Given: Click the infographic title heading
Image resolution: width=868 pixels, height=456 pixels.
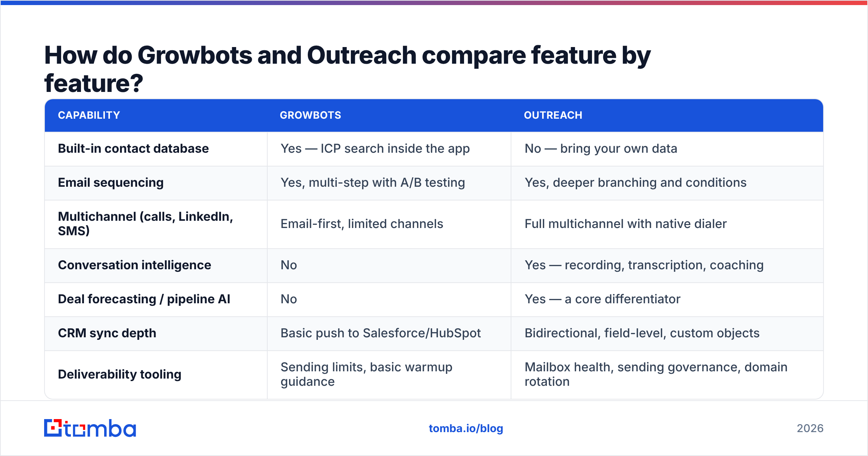Looking at the screenshot, I should point(347,69).
